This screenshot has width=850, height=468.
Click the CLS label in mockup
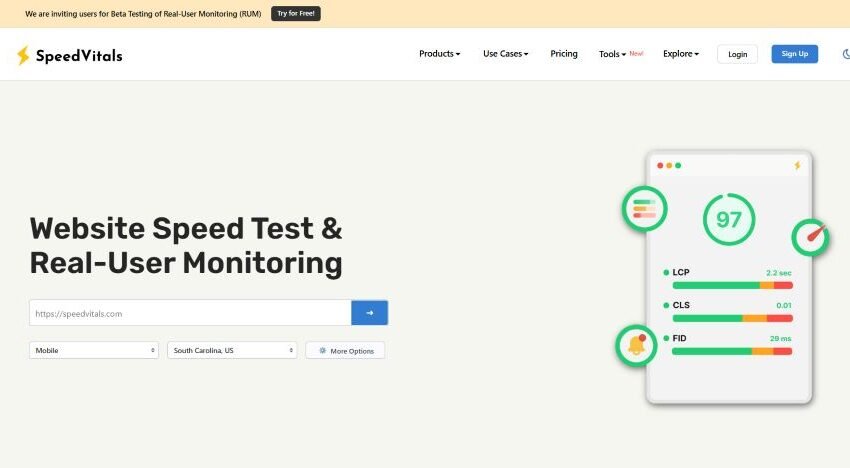[681, 305]
